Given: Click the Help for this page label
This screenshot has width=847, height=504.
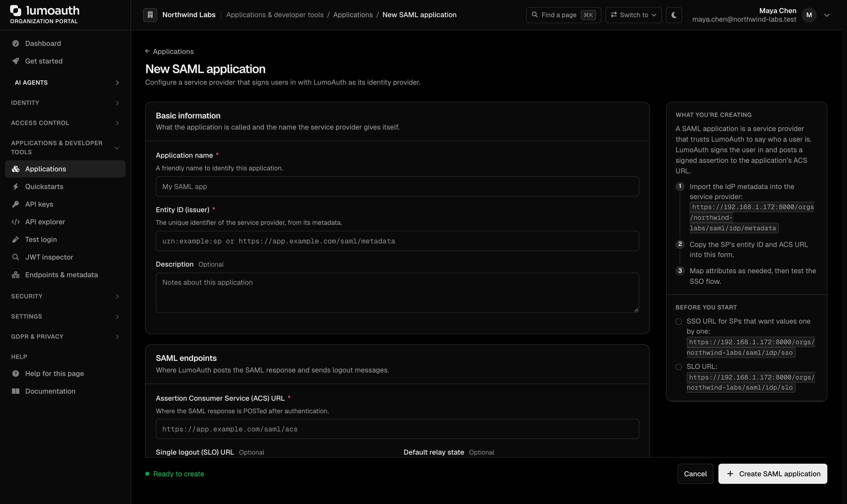Looking at the screenshot, I should pos(54,373).
